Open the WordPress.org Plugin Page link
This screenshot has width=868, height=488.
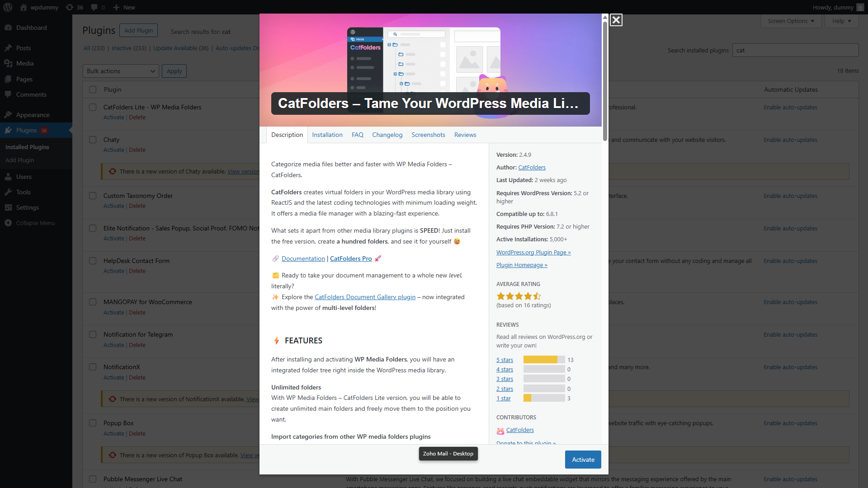(x=533, y=252)
